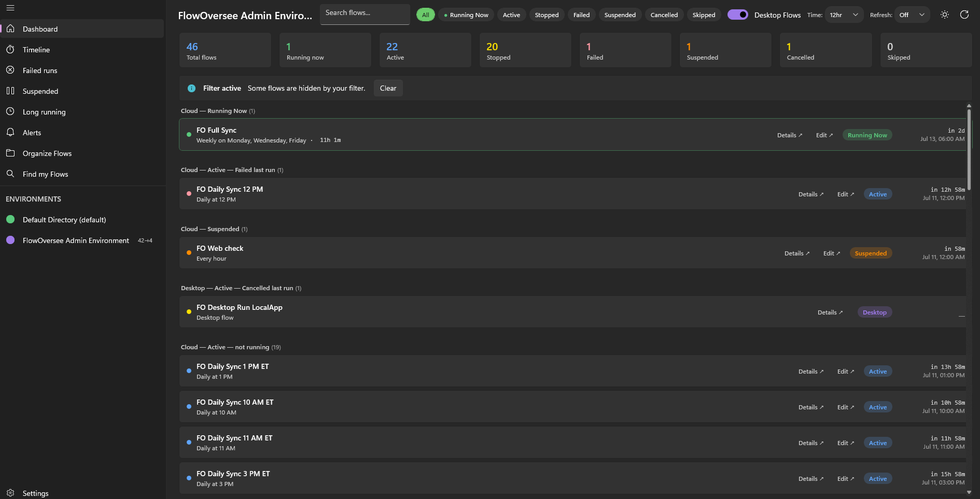This screenshot has height=499, width=980.
Task: Select the Failed filter chip
Action: (x=581, y=15)
